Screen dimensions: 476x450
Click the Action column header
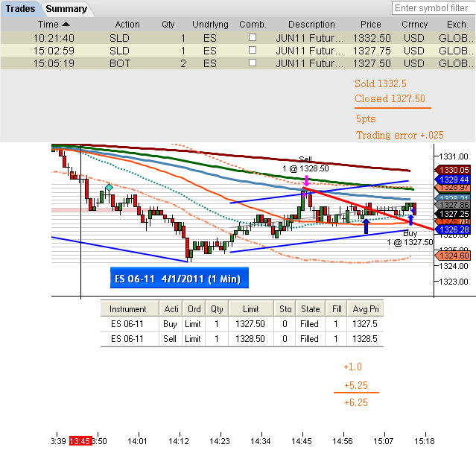coord(127,25)
